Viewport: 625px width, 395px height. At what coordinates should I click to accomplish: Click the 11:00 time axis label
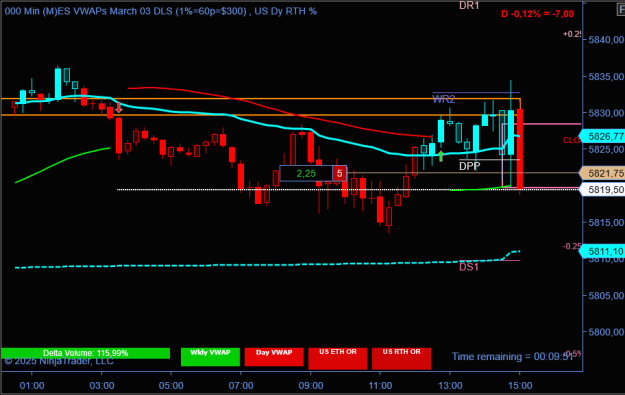[380, 386]
